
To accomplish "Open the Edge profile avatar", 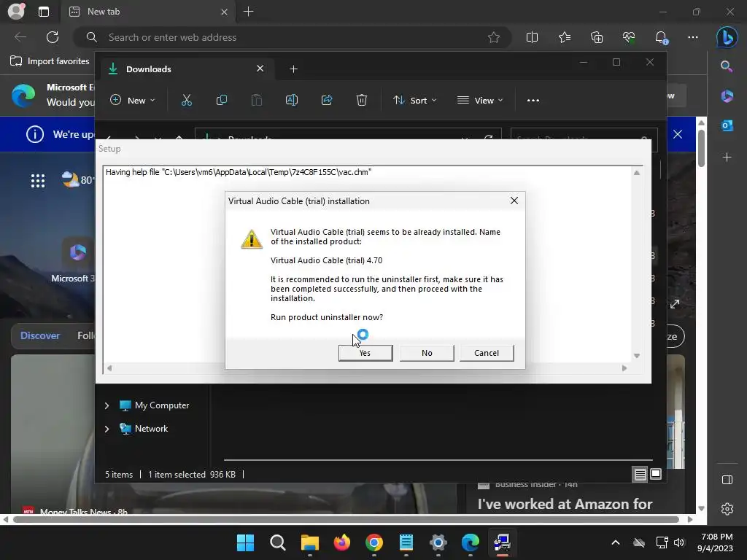I will (16, 12).
